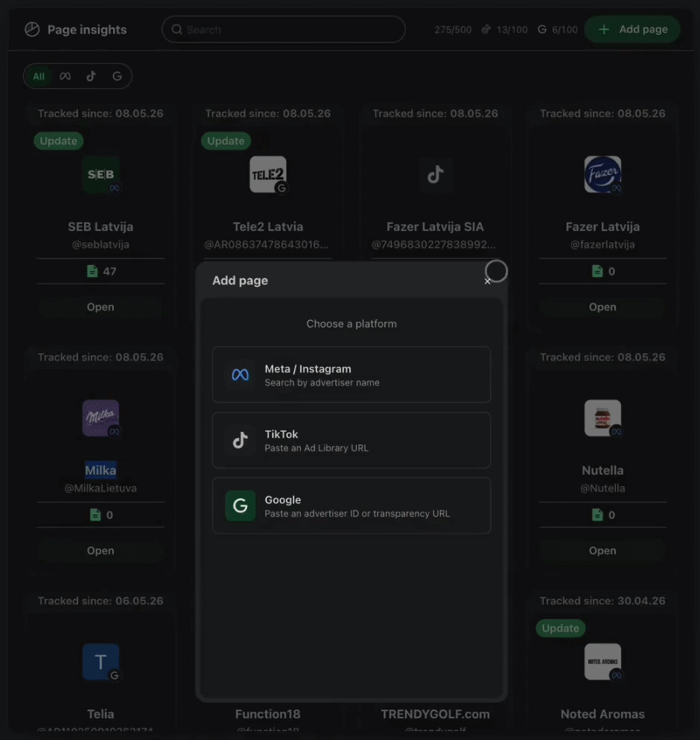Click the Noted Aromas logo thumbnail
The height and width of the screenshot is (740, 700).
tap(602, 662)
